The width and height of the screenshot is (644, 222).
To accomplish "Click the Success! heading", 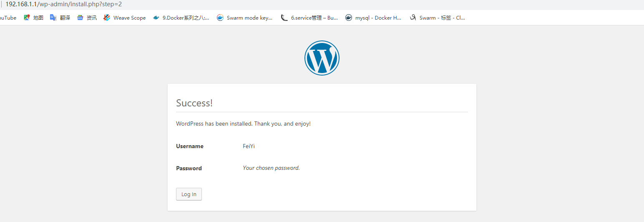I will pos(194,103).
